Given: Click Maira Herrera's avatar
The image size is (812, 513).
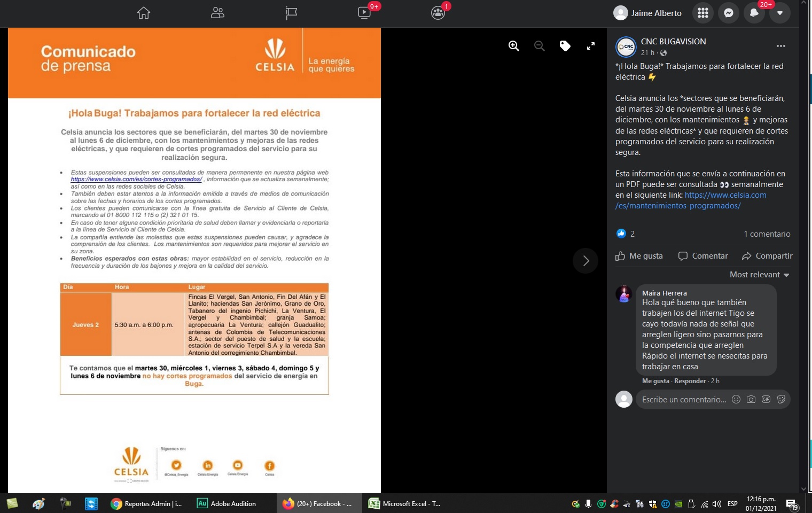Looking at the screenshot, I should 624,294.
